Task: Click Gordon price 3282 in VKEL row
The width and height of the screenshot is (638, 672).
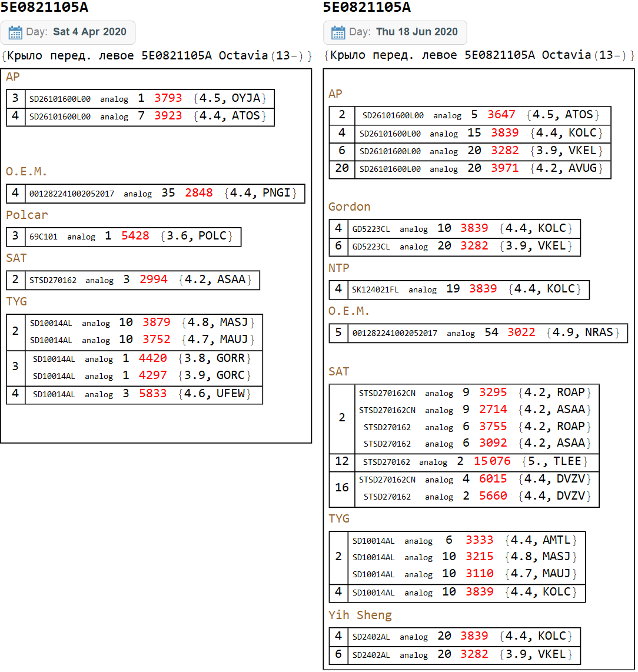Action: coord(474,246)
